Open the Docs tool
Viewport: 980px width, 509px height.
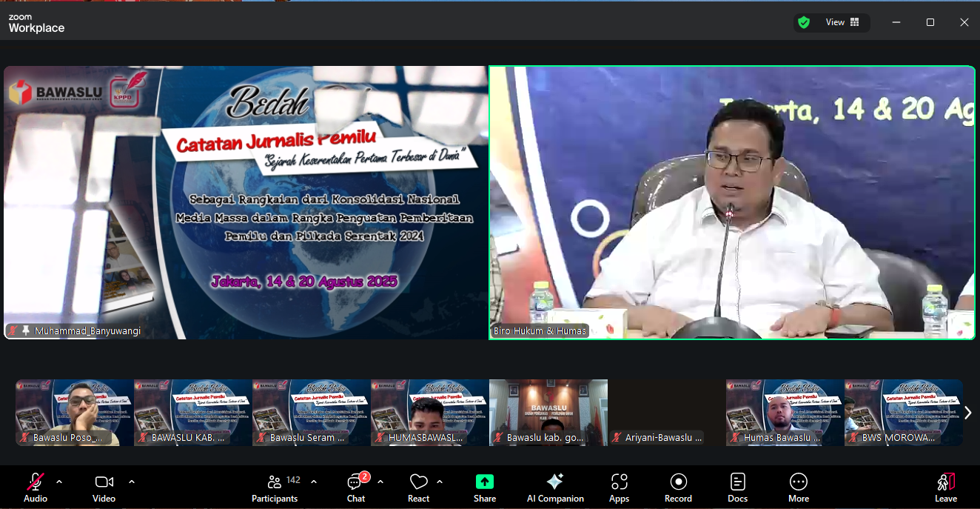pyautogui.click(x=738, y=487)
